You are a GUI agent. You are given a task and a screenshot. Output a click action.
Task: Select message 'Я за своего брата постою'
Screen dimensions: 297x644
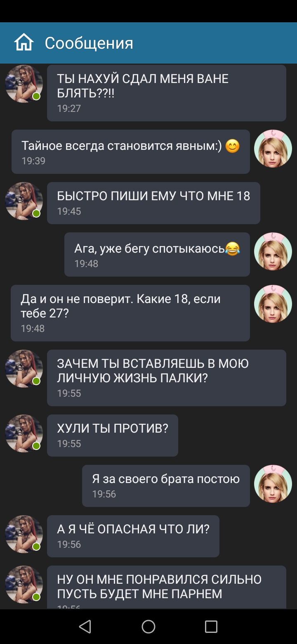[x=166, y=486]
